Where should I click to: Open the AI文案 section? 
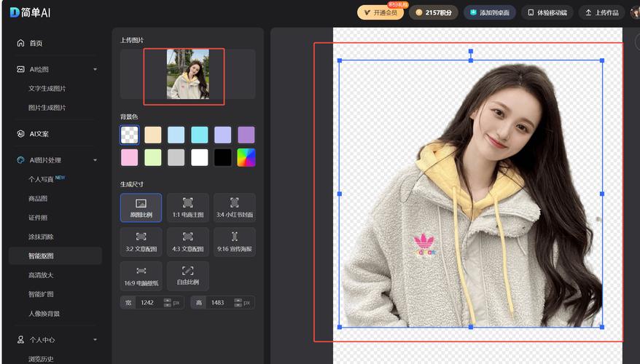coord(38,134)
